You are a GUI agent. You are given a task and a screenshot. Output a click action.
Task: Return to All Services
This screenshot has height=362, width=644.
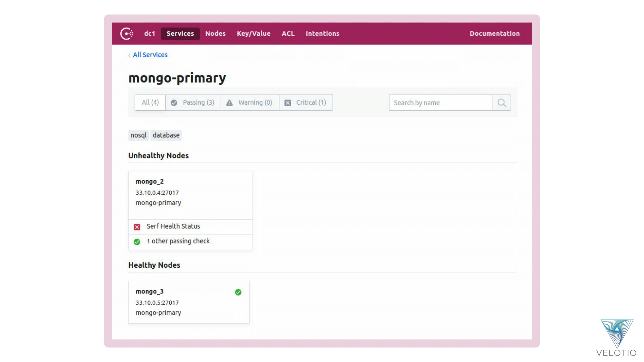click(150, 55)
